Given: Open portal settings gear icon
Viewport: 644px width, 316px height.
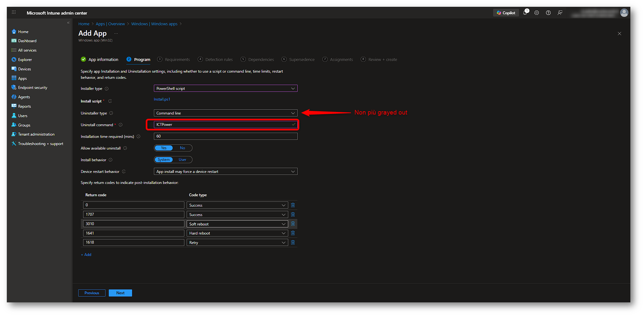Looking at the screenshot, I should coord(537,13).
